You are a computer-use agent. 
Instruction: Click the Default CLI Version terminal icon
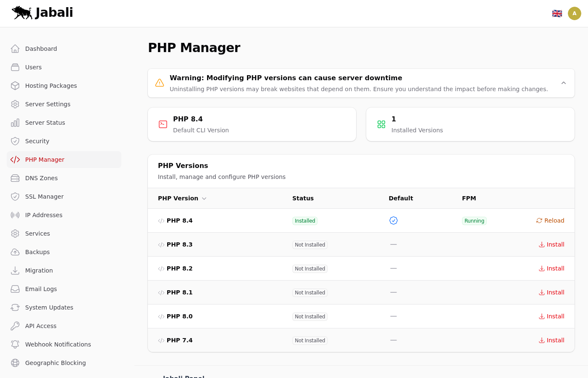tap(163, 124)
